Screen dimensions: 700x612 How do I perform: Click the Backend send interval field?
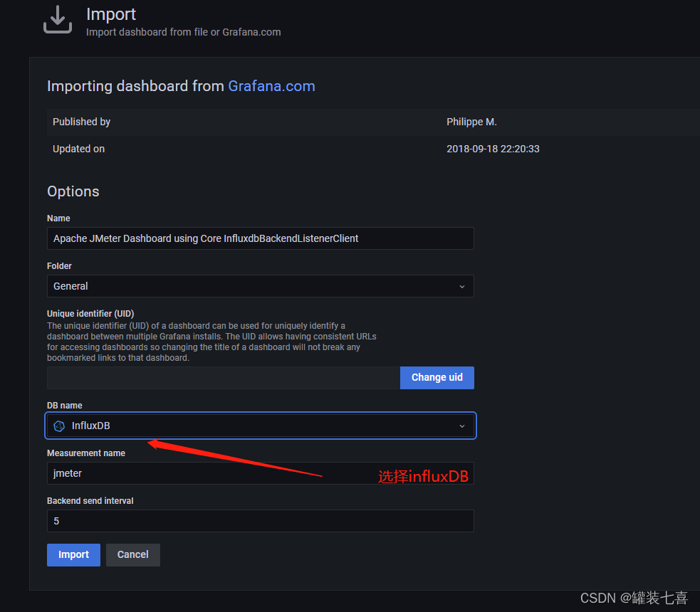tap(260, 521)
